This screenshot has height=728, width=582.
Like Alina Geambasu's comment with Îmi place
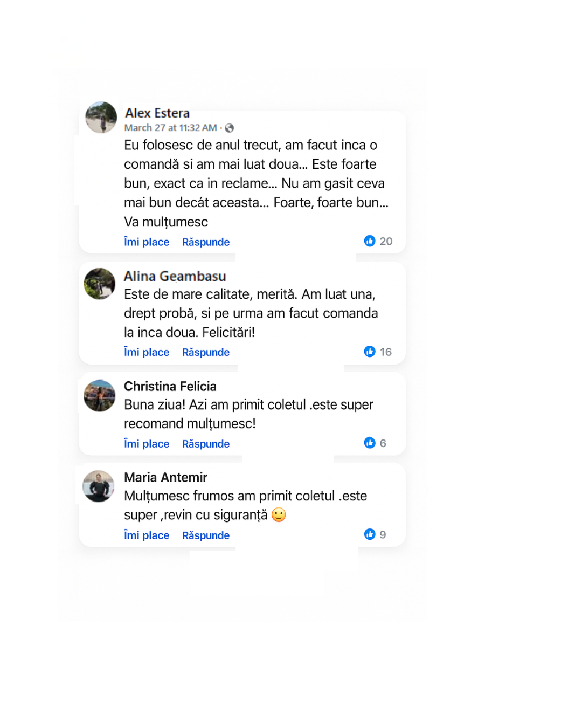click(x=147, y=352)
